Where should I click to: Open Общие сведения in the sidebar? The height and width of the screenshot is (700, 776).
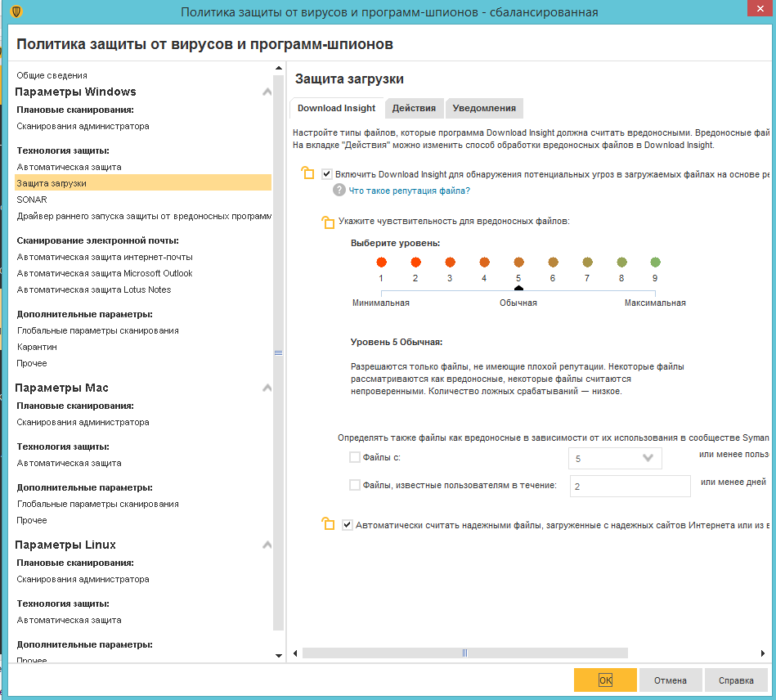[x=52, y=75]
